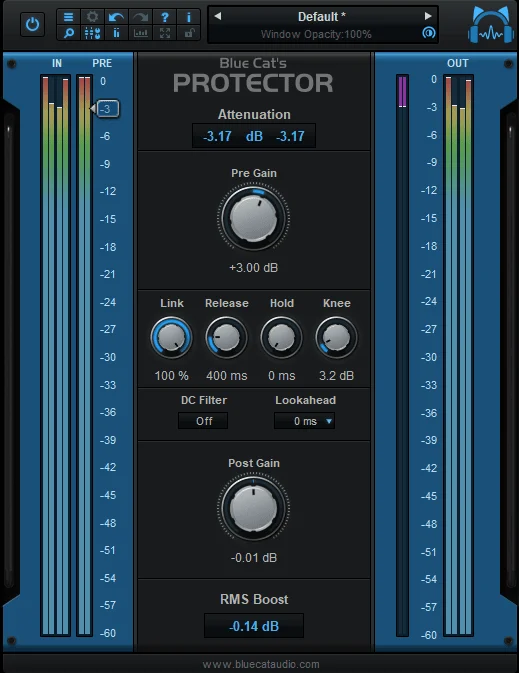Click the Attenuation readout display

(254, 136)
